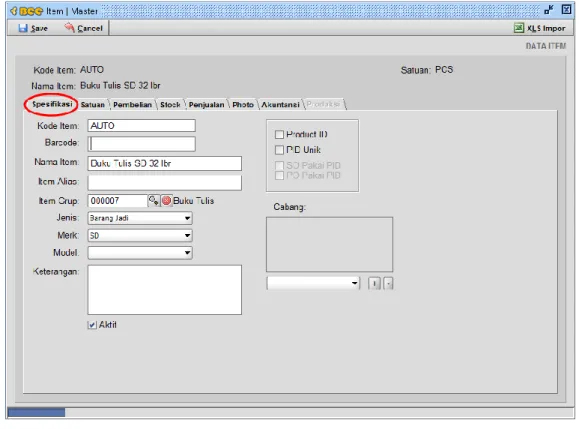Click the Cabang label text
This screenshot has width=579, height=429.
point(290,207)
